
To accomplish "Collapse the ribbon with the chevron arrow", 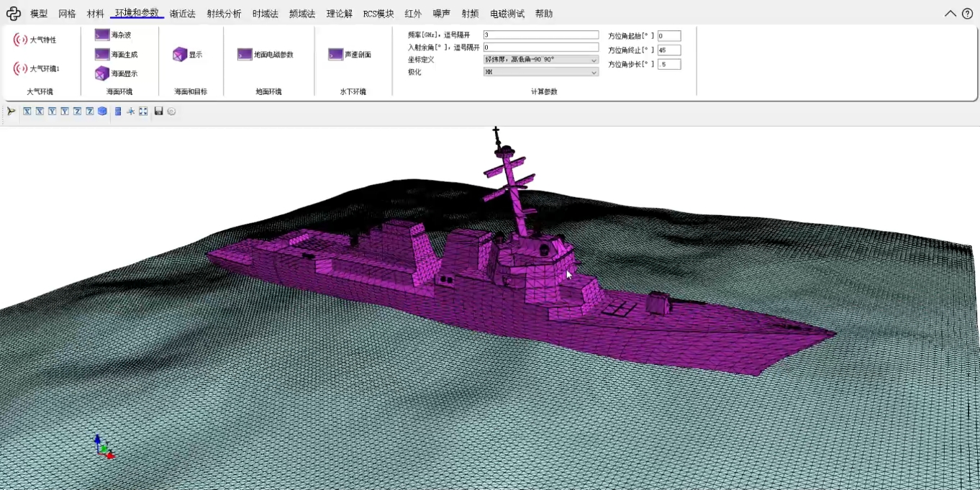I will click(x=950, y=14).
